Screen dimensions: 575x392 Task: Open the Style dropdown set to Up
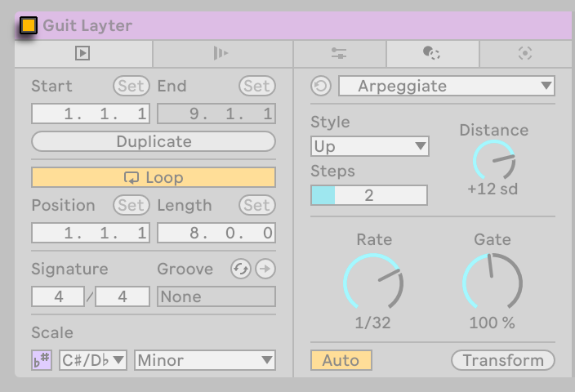370,146
